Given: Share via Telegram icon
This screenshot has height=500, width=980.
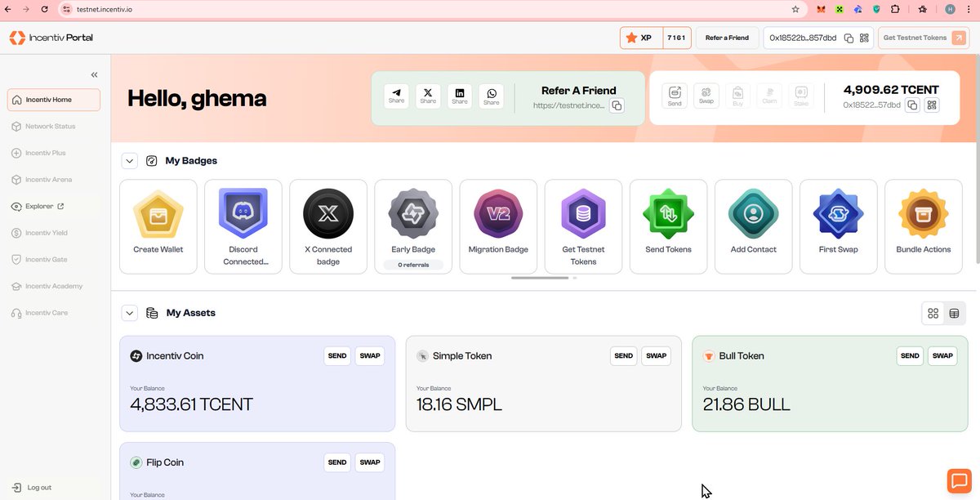Looking at the screenshot, I should click(x=397, y=96).
